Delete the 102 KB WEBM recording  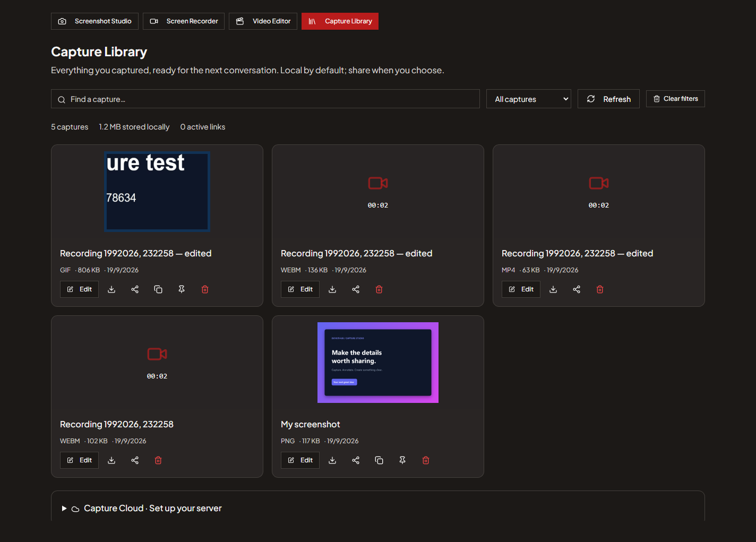(x=158, y=460)
